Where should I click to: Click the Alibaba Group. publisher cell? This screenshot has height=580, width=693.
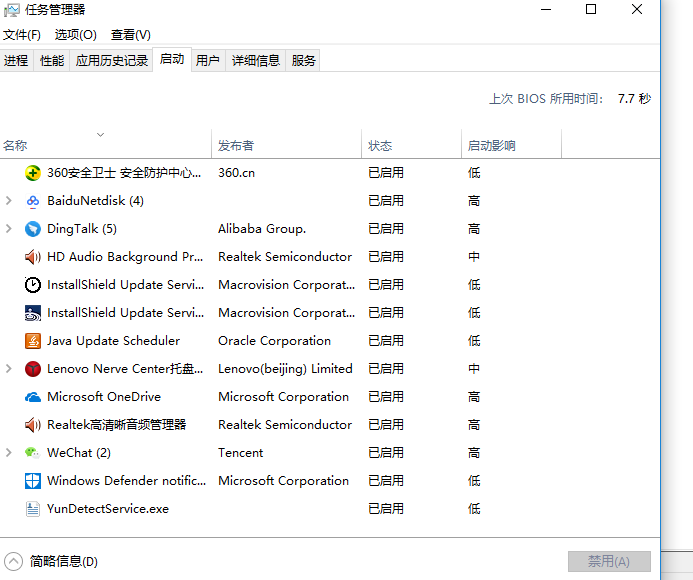click(262, 229)
